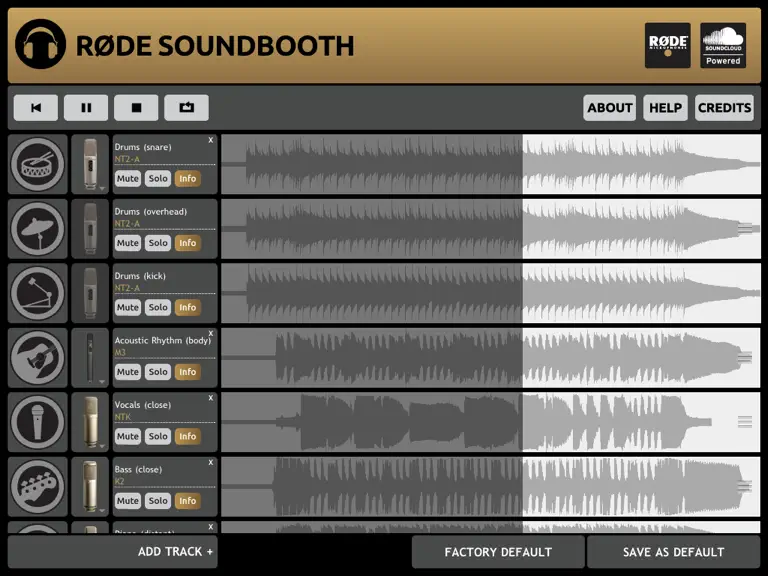Screen dimensions: 768x576
Task: Select the cymbal overhead instrument icon
Action: click(38, 229)
